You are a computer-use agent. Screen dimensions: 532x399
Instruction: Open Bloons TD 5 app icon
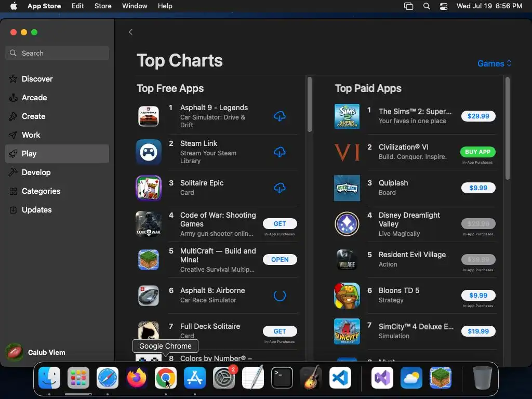pos(347,296)
